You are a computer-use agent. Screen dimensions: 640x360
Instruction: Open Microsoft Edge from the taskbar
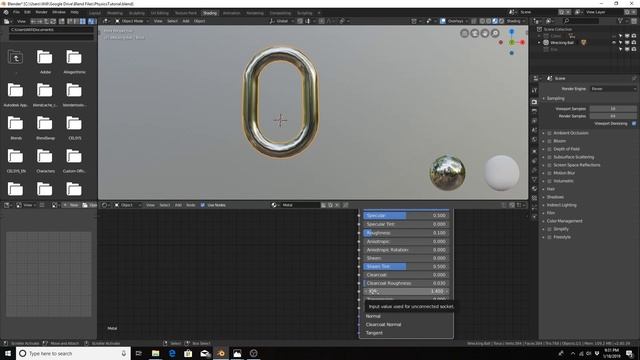click(172, 353)
